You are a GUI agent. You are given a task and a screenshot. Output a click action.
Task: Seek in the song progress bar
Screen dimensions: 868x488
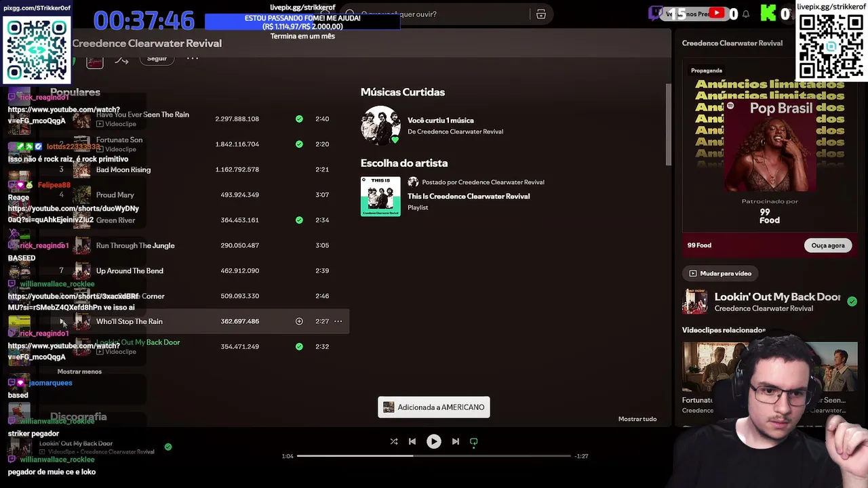tap(434, 456)
